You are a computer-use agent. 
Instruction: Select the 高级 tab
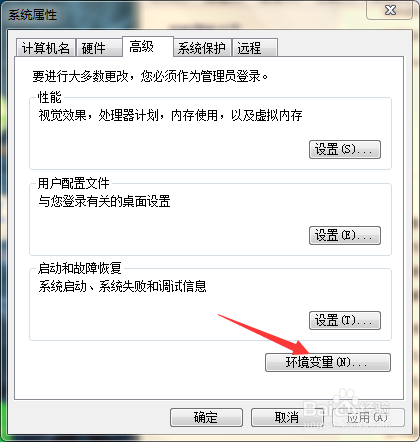click(148, 47)
